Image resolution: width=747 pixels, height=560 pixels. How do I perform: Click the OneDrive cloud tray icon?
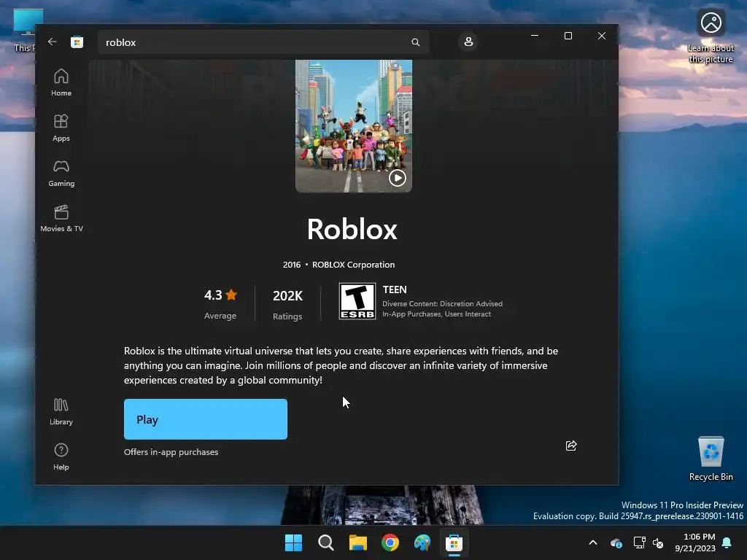pos(616,542)
